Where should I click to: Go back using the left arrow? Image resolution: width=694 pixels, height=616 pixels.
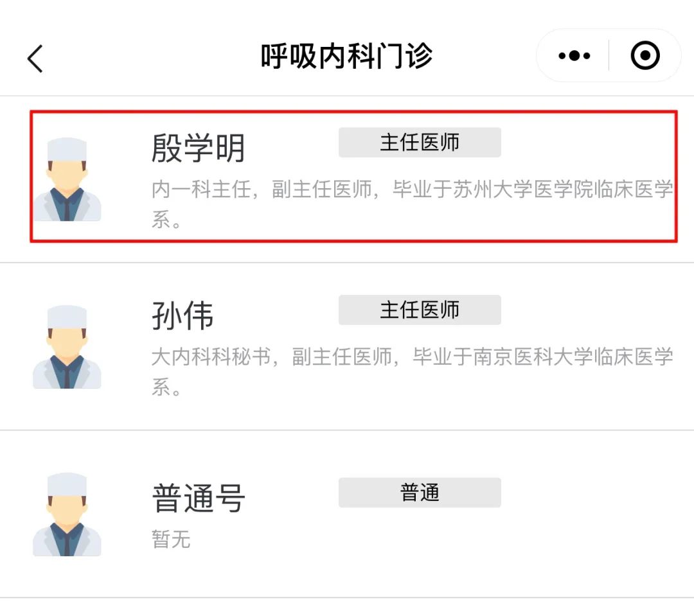(35, 58)
